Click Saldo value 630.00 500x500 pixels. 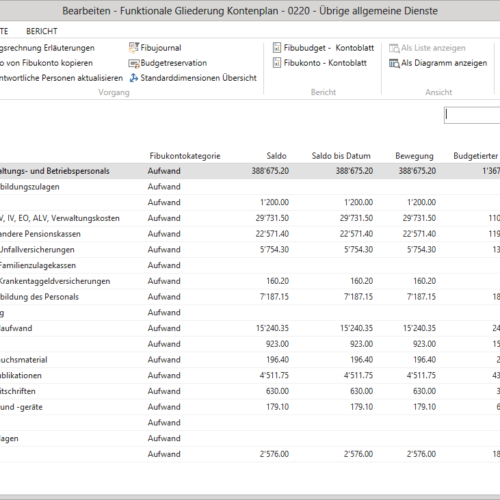pyautogui.click(x=277, y=391)
